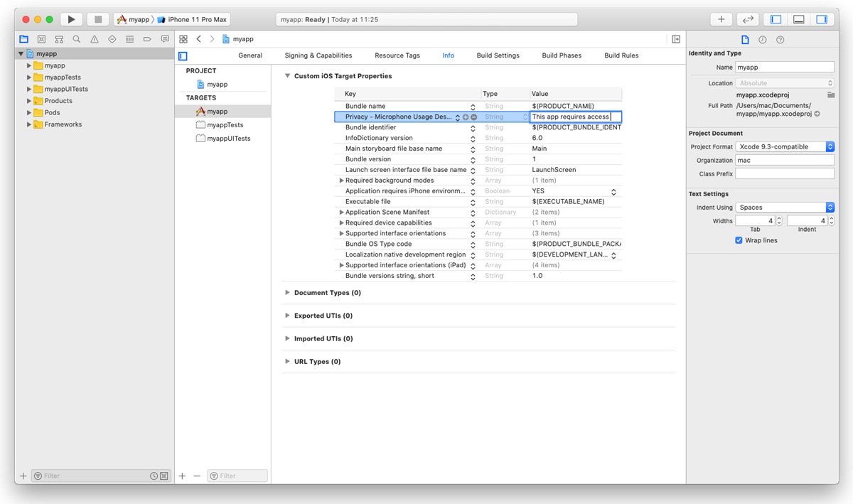Screen dimensions: 853x504
Task: Toggle the Wrap lines checkbox
Action: (739, 240)
